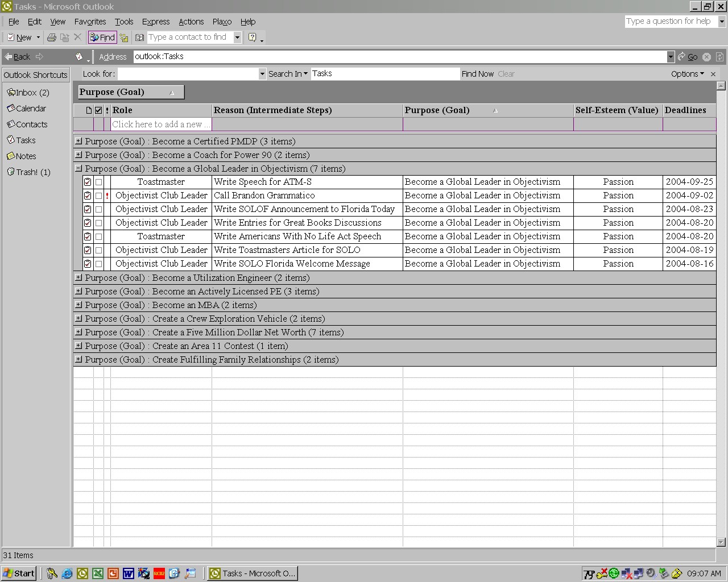This screenshot has height=582, width=728.
Task: Mark Call Brandon Grammatico task complete
Action: (x=99, y=196)
